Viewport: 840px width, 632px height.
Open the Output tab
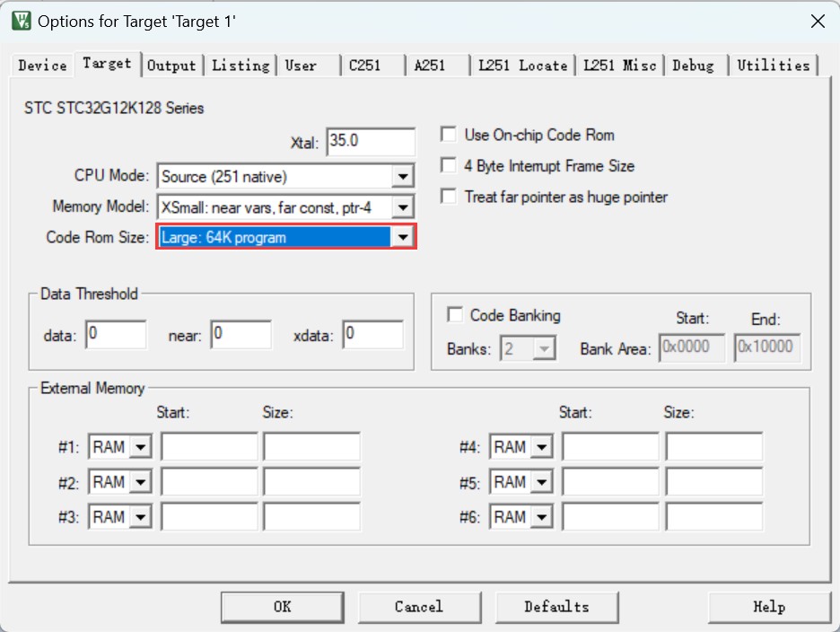[171, 66]
